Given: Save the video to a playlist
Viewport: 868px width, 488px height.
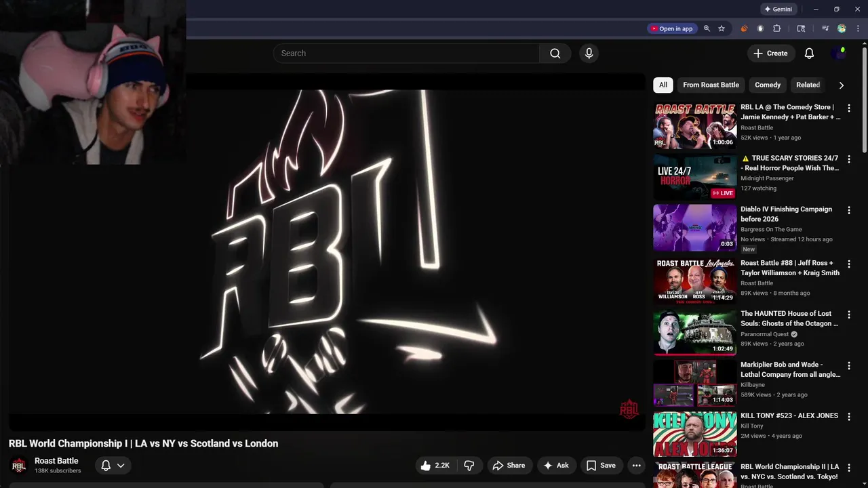Looking at the screenshot, I should coord(601,465).
